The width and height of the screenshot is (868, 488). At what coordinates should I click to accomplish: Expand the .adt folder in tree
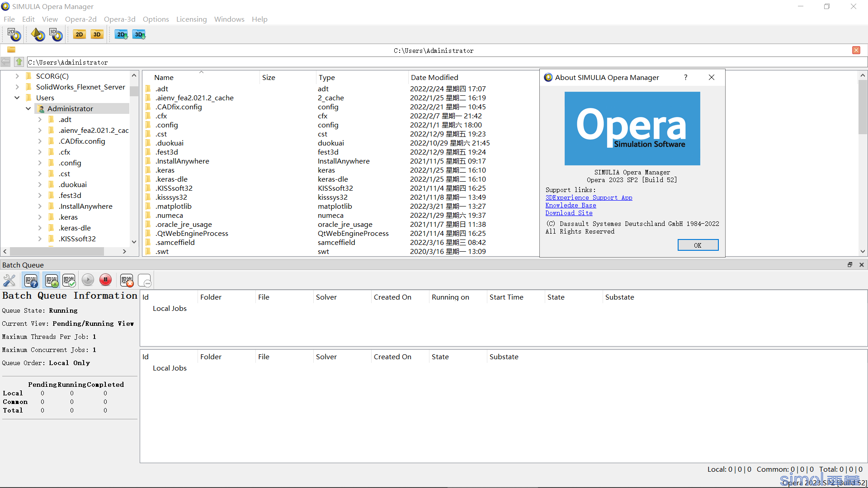point(40,119)
